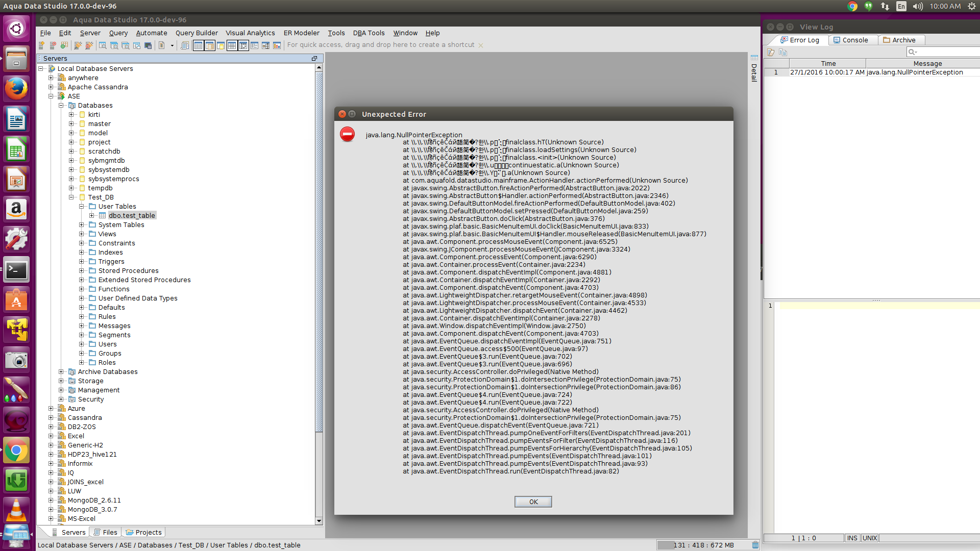Click the View Log search field
Image resolution: width=980 pixels, height=551 pixels.
coord(947,52)
